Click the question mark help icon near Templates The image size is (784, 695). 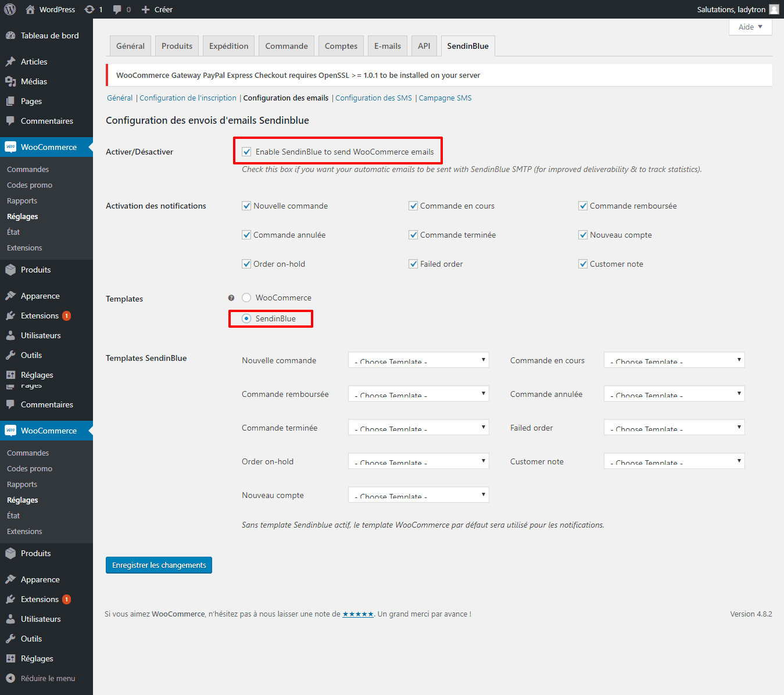pyautogui.click(x=231, y=298)
